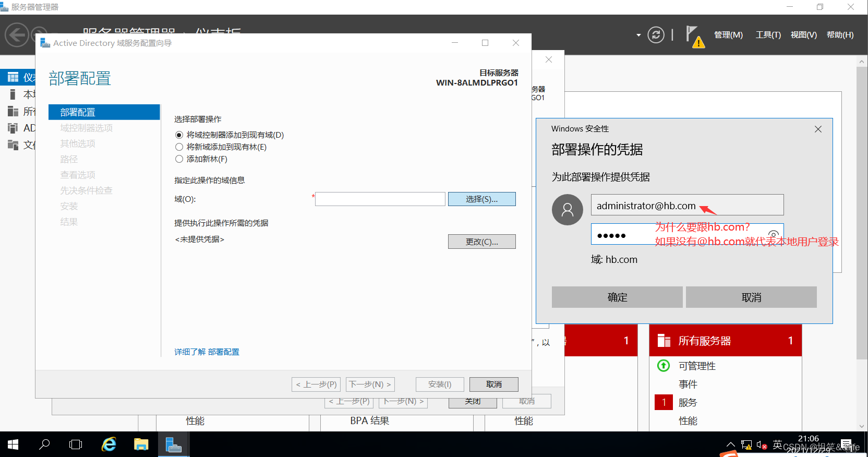The height and width of the screenshot is (457, 868).
Task: Open the 视图(V) menu
Action: [804, 35]
